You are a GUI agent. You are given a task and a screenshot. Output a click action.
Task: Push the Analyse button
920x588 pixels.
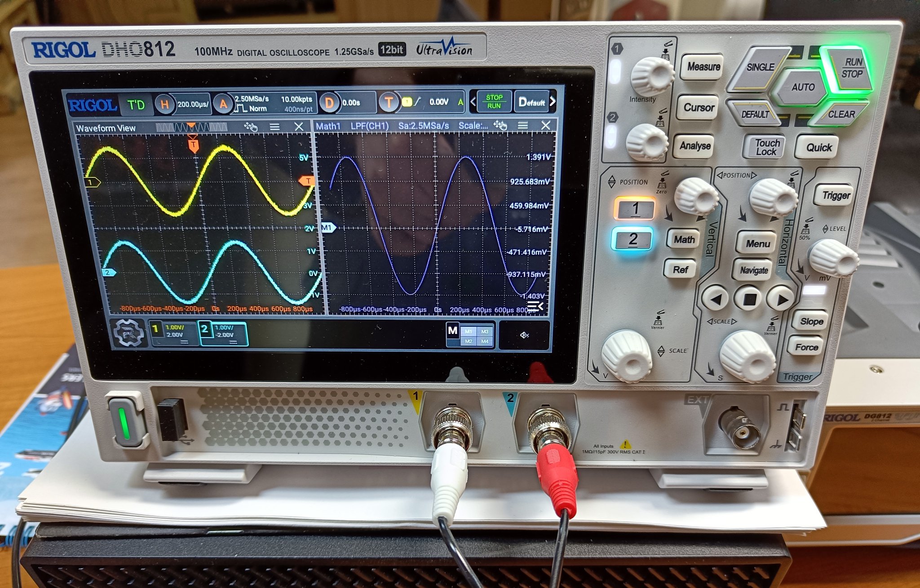(694, 146)
